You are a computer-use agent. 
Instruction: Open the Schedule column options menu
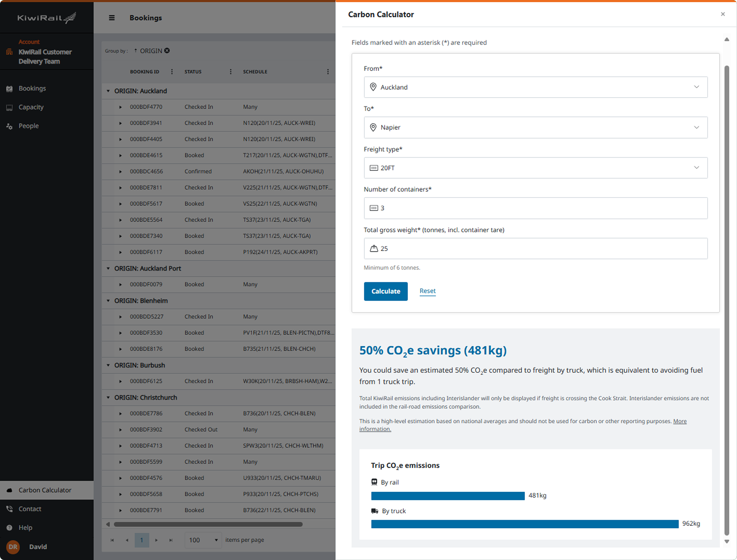tap(328, 72)
